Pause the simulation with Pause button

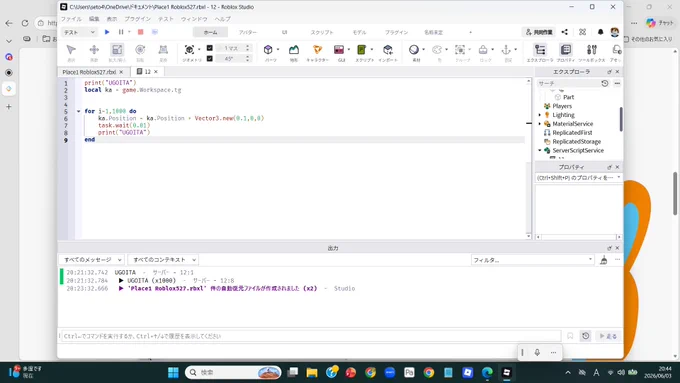(121, 32)
